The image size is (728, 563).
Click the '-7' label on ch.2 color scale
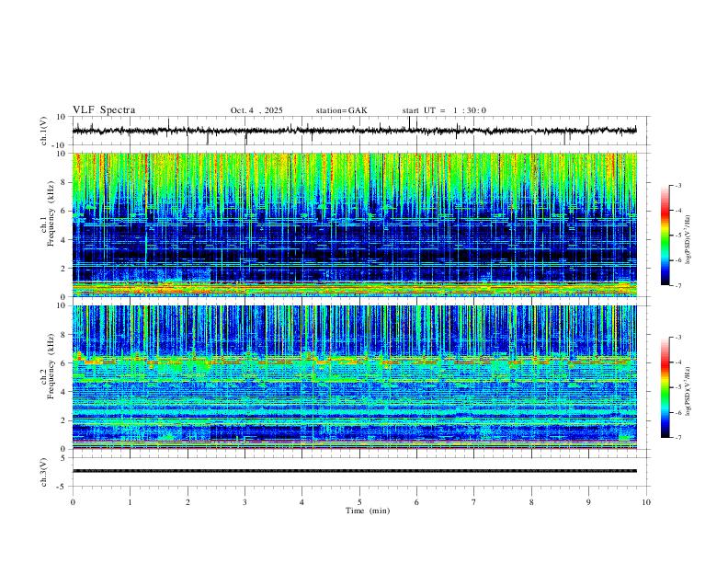click(678, 438)
